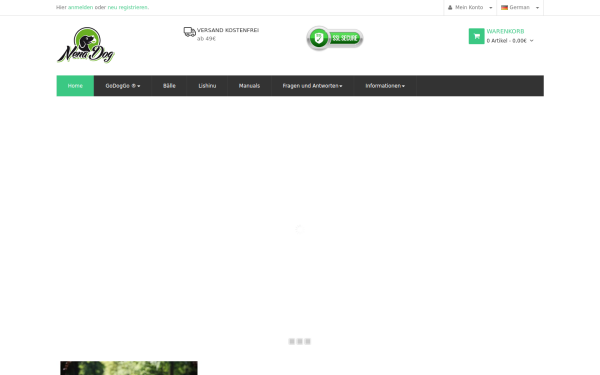Open the German language dropdown
This screenshot has width=600, height=375.
[520, 8]
